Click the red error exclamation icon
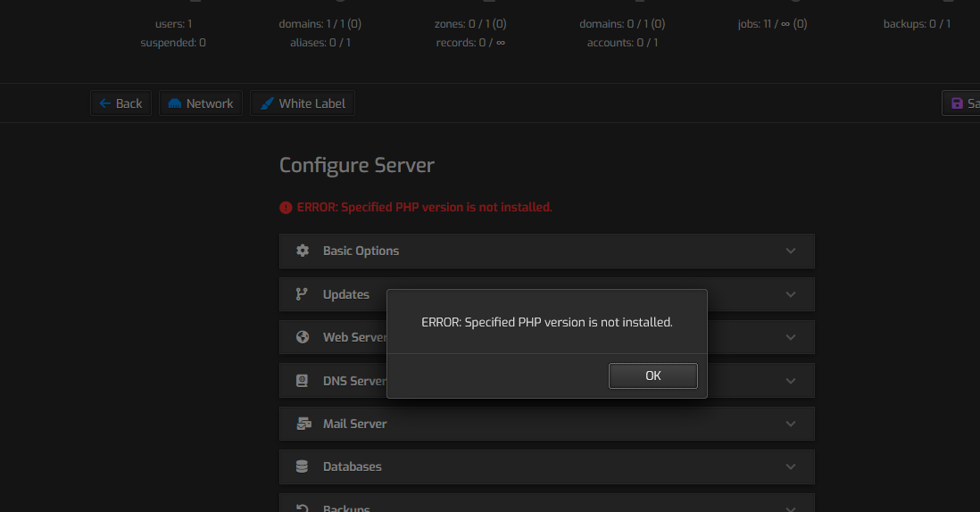The width and height of the screenshot is (980, 512). coord(286,208)
